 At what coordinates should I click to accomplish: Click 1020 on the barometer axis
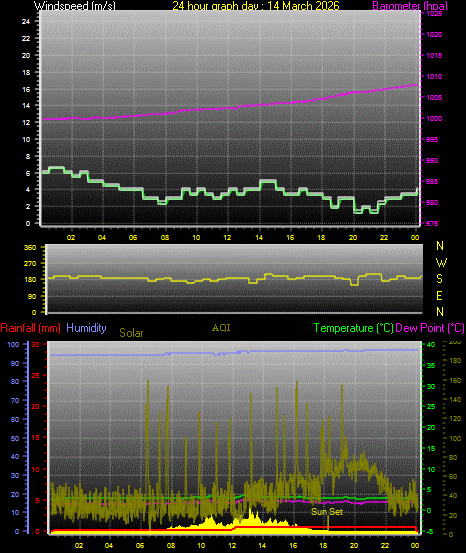click(434, 35)
